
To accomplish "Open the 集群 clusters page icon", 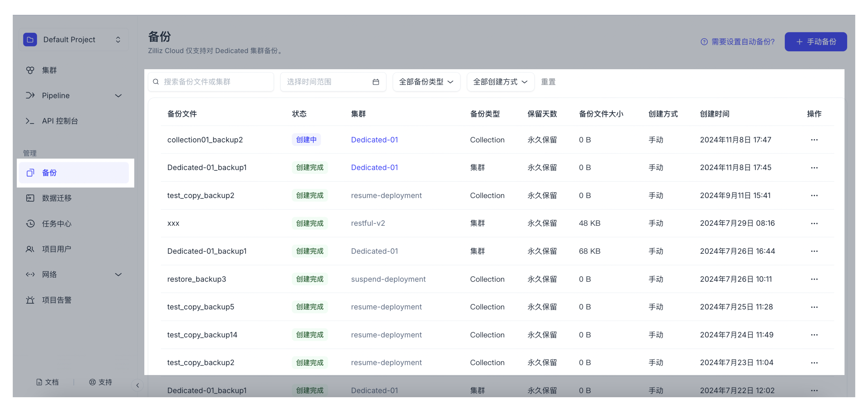I will click(30, 70).
